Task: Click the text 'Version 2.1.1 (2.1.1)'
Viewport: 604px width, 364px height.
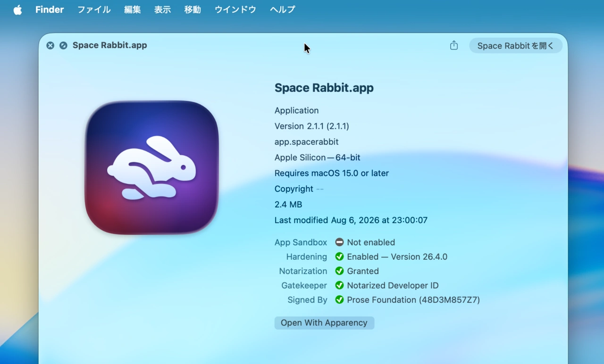Action: (x=312, y=126)
